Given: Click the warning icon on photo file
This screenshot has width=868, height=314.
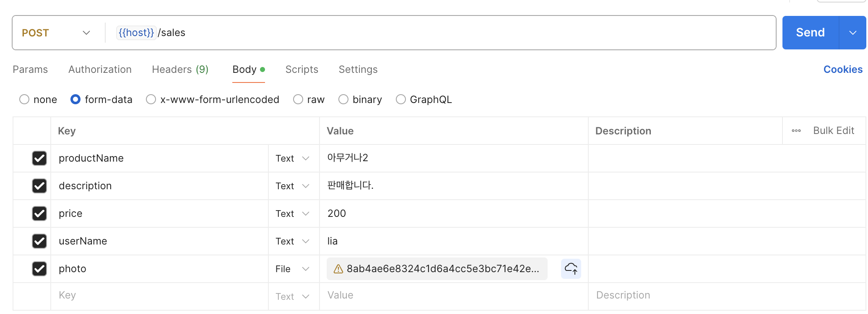Looking at the screenshot, I should tap(338, 269).
